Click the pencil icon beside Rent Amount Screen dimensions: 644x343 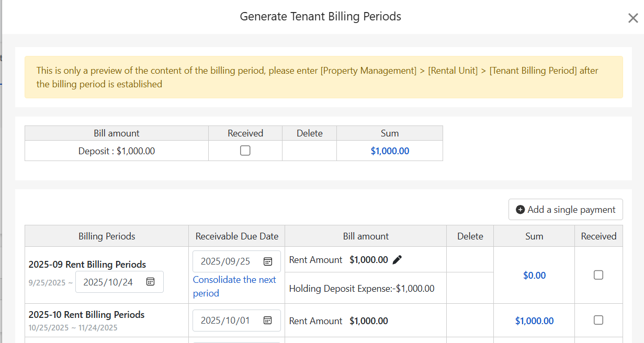click(x=398, y=260)
